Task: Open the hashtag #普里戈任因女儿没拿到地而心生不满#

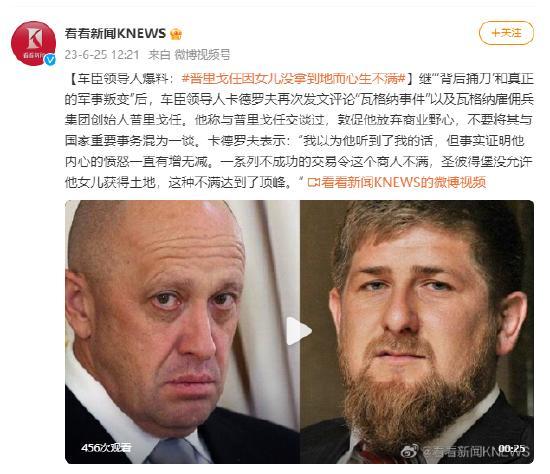Action: point(294,79)
